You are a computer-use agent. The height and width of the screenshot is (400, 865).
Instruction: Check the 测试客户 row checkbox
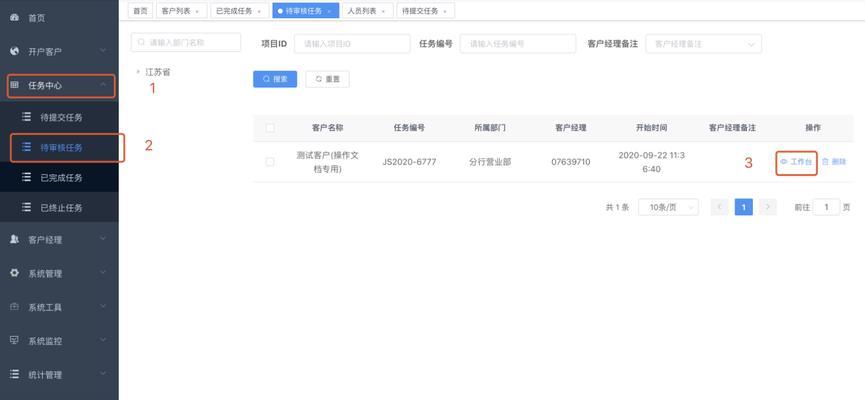point(270,162)
